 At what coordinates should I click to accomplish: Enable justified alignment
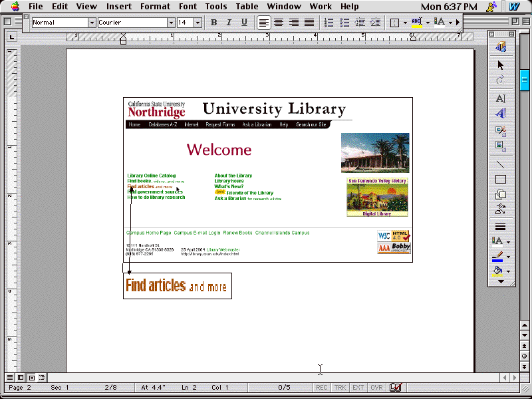pyautogui.click(x=309, y=23)
